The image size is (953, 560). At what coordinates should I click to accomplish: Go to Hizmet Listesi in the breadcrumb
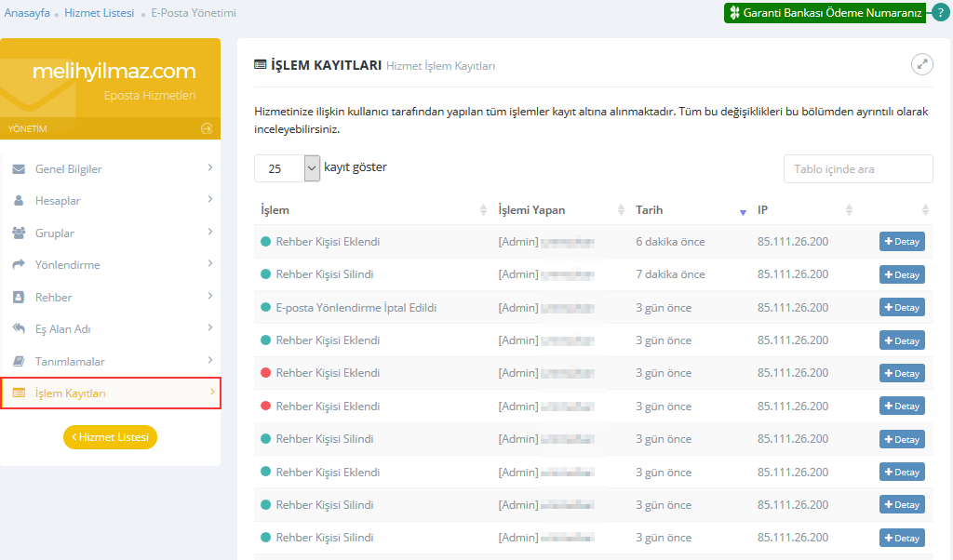[x=99, y=13]
